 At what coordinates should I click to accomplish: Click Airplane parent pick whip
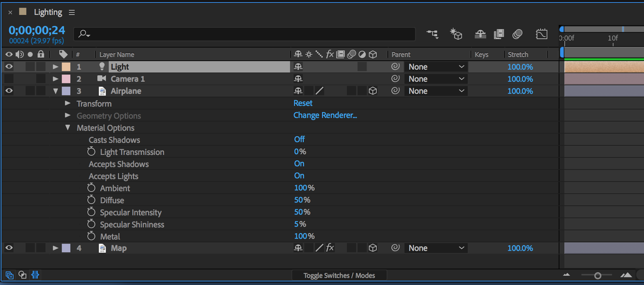point(396,91)
